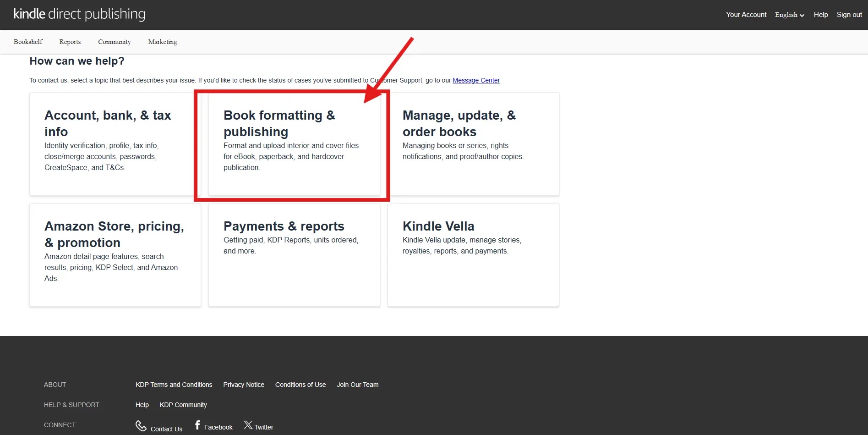Click the Contact Us phone icon
Screen dimensions: 868x435
[x=141, y=426]
